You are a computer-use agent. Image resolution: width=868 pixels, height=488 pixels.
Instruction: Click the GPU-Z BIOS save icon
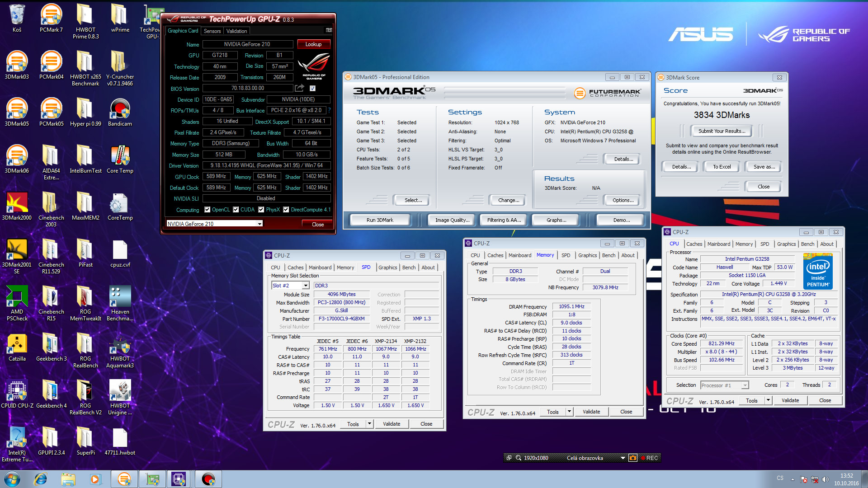coord(299,88)
